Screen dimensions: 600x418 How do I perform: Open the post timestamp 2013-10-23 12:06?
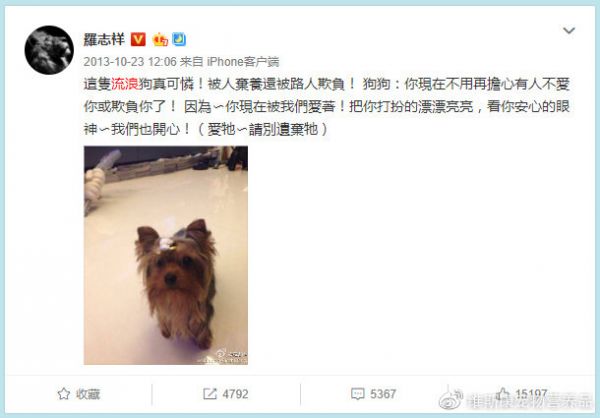130,62
